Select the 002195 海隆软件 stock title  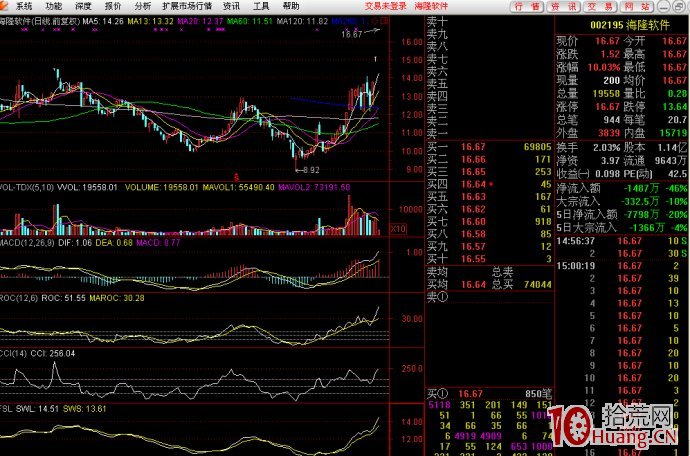click(x=630, y=25)
